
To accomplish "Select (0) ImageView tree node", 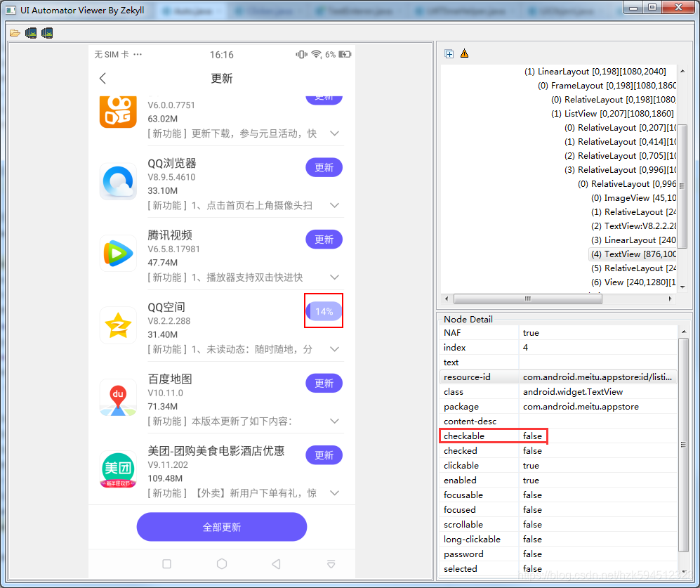I will coord(634,198).
